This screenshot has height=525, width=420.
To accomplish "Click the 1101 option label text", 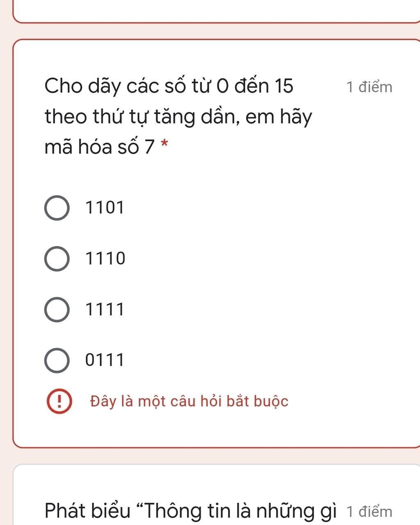I will (105, 208).
